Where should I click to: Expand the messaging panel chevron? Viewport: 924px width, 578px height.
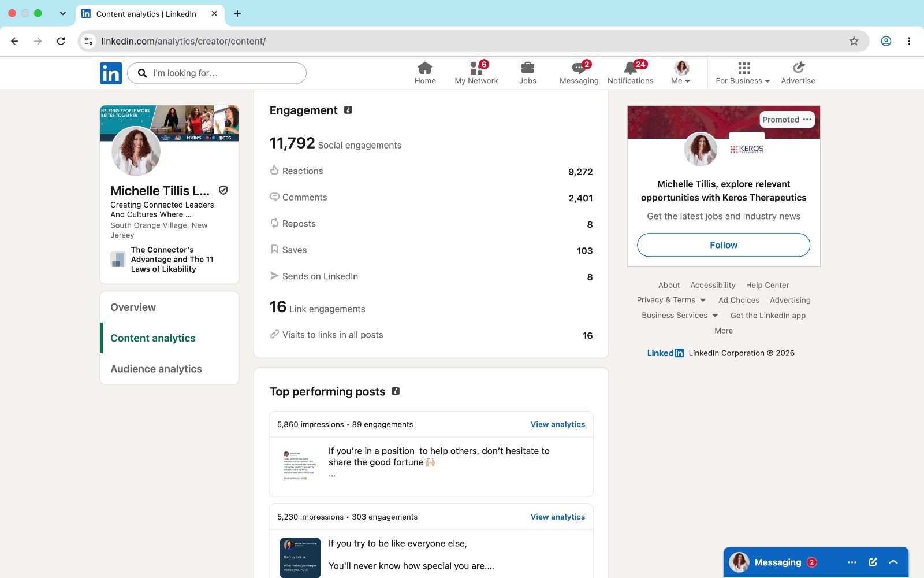[893, 562]
